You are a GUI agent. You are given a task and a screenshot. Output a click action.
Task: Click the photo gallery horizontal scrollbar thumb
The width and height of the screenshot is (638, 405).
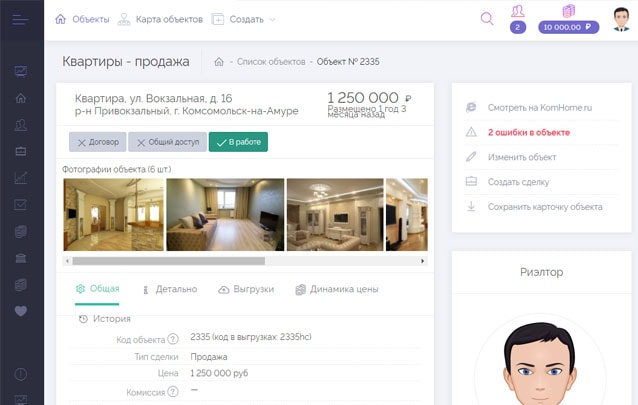(168, 261)
